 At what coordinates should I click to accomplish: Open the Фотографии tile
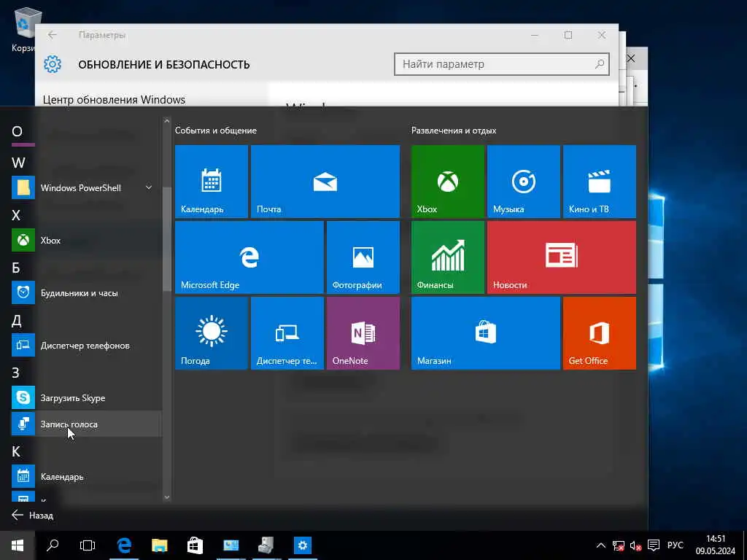[x=363, y=257]
